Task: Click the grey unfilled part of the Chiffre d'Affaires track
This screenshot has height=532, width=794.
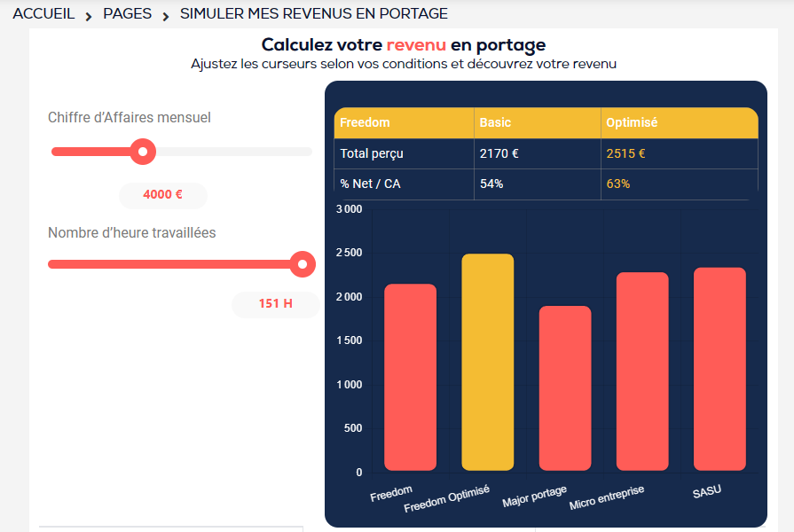Action: point(234,152)
